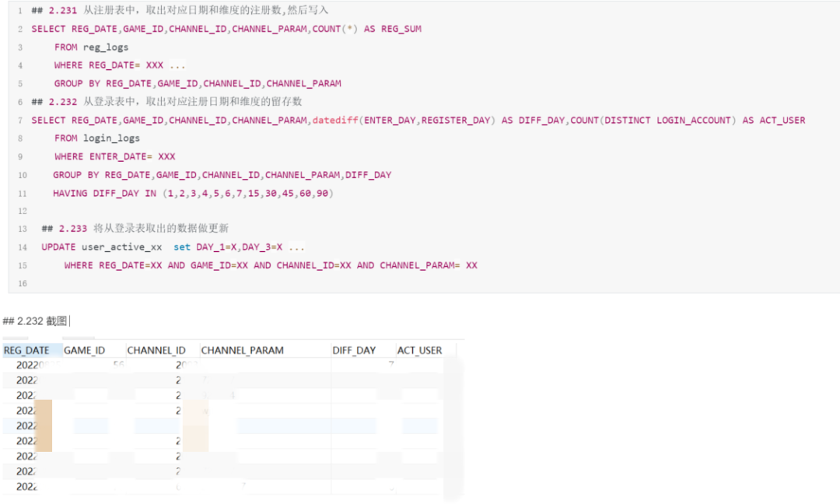Click the blue "set" keyword

pos(181,247)
